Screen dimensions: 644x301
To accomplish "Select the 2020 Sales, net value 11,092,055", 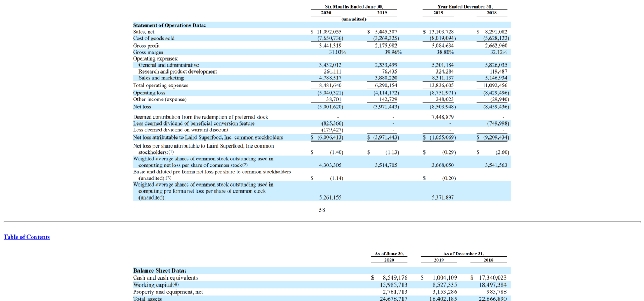I will tap(330, 32).
